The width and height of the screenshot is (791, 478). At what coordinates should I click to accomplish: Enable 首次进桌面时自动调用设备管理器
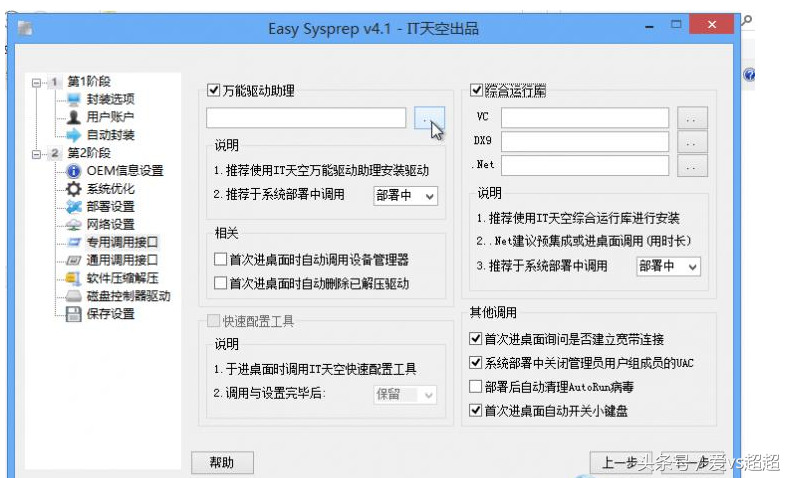[220, 259]
